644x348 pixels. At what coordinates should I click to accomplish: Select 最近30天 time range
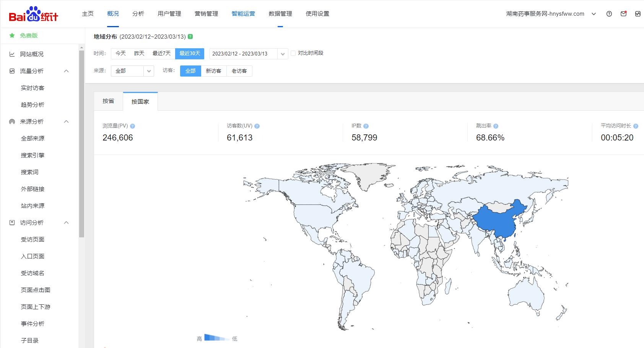point(190,54)
